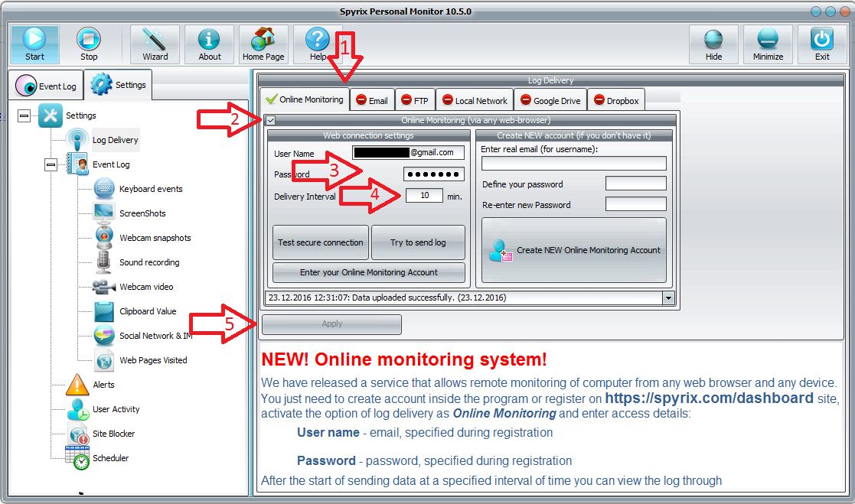Open Log Delivery settings in tree
Viewport: 855px width, 504px height.
point(115,140)
